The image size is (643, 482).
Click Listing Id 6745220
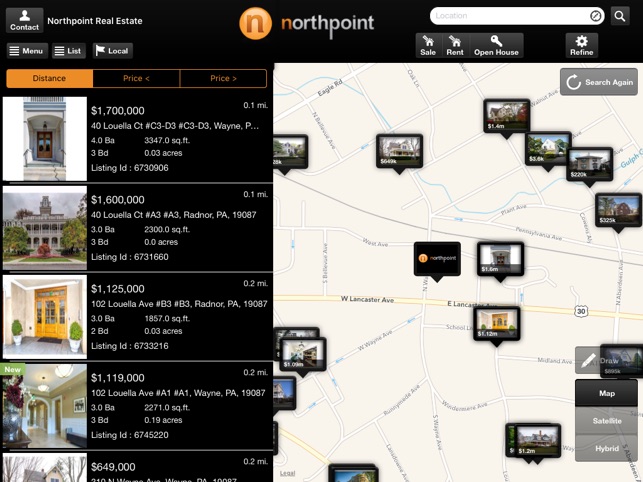point(130,435)
